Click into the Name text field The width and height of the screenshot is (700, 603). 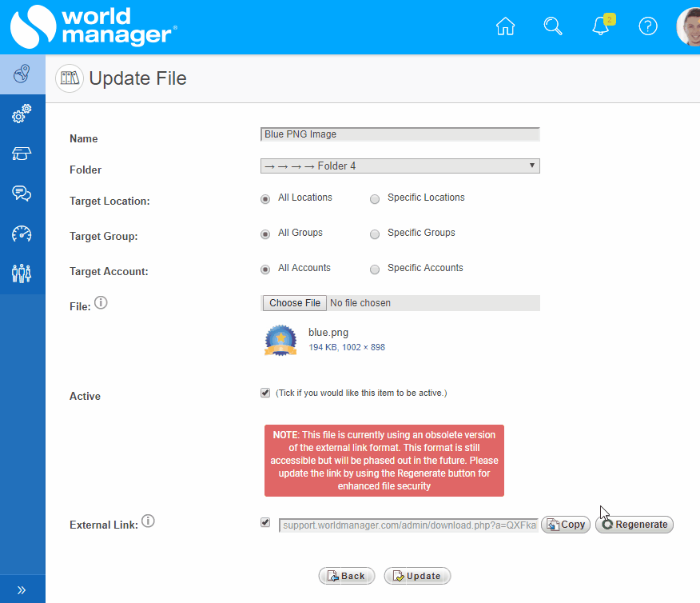point(400,134)
